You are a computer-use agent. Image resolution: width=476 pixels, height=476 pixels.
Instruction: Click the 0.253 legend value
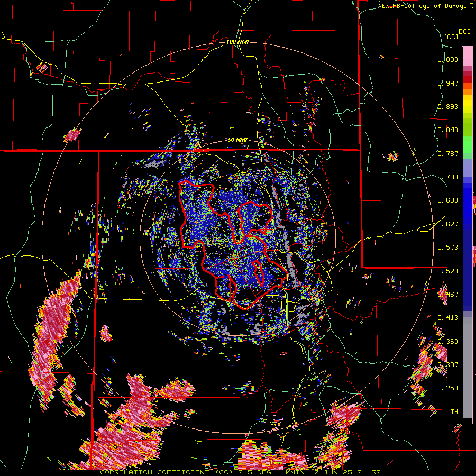point(448,388)
